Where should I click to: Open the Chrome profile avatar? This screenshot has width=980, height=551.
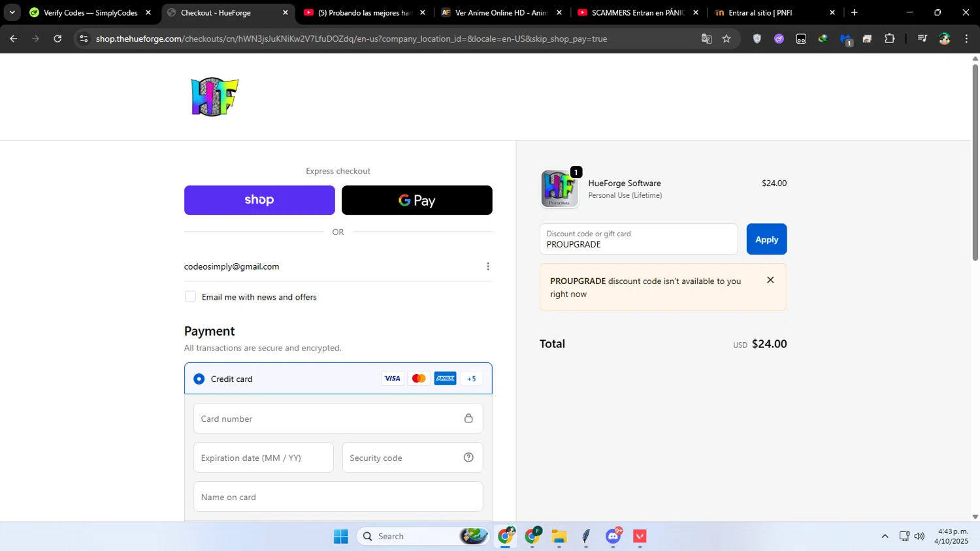tap(945, 39)
